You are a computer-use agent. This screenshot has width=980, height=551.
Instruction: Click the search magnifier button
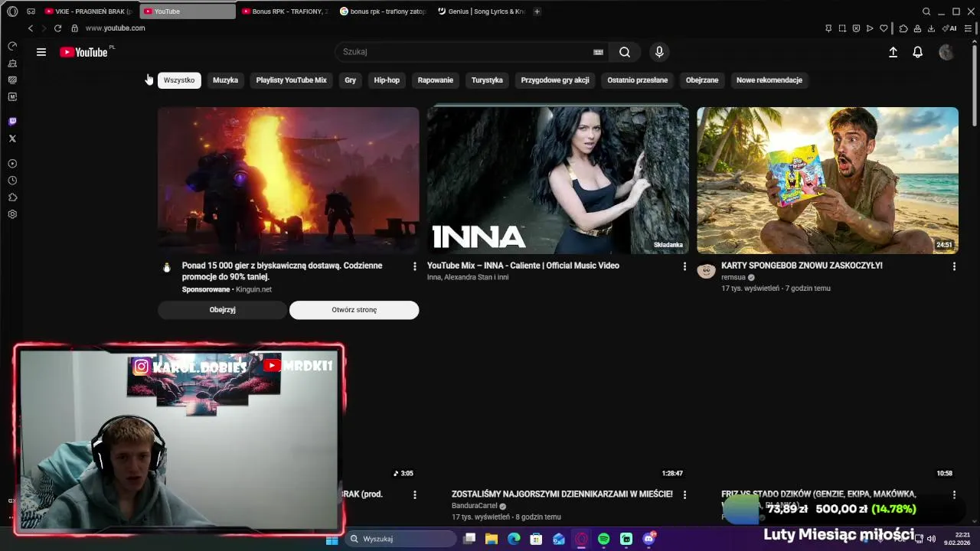(x=625, y=52)
